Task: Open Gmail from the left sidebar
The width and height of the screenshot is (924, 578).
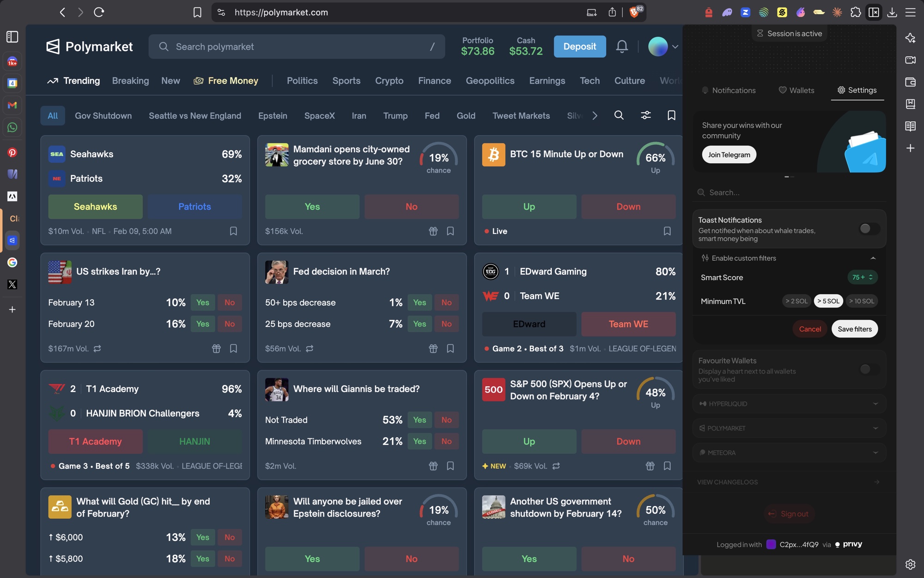Action: [12, 105]
